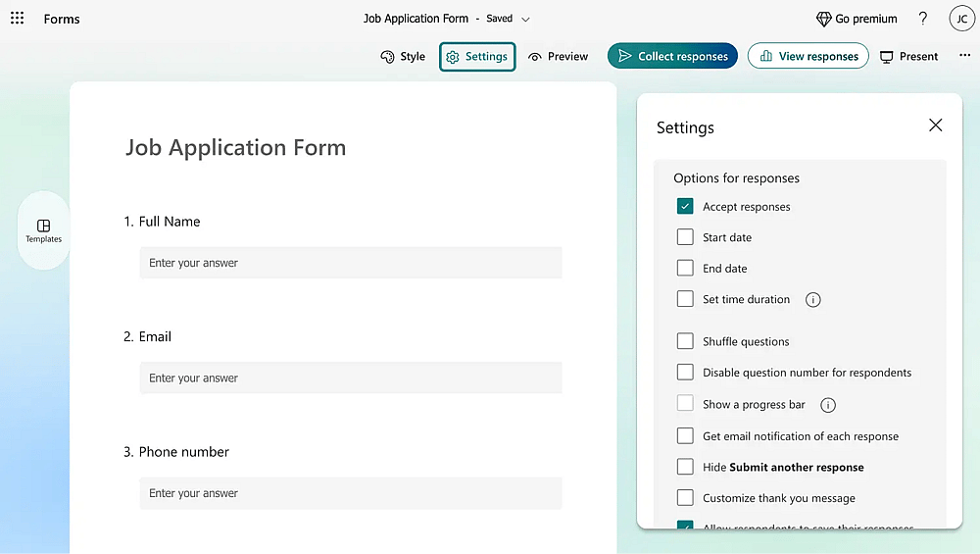Click the info icon beside Show a progress bar
Viewport: 980px width, 554px height.
827,405
